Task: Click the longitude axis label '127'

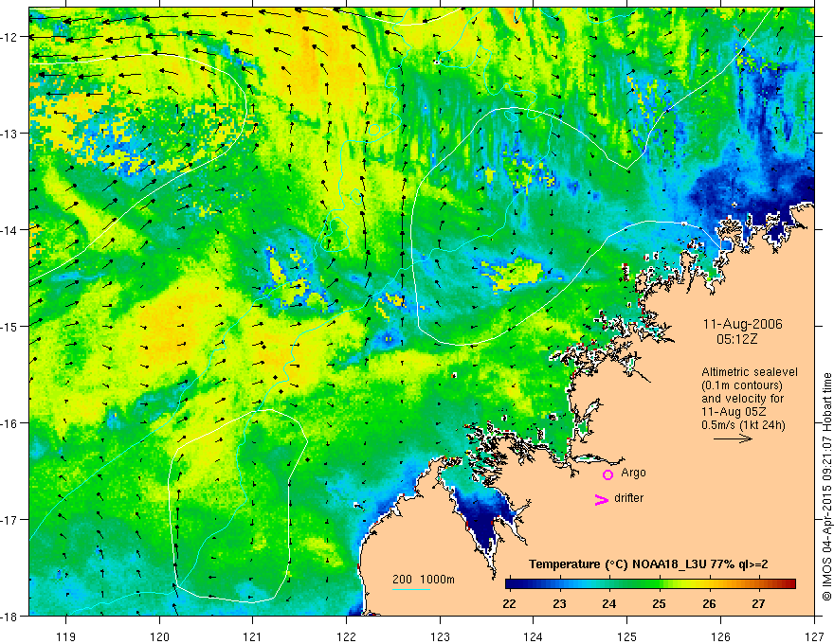Action: pyautogui.click(x=814, y=636)
